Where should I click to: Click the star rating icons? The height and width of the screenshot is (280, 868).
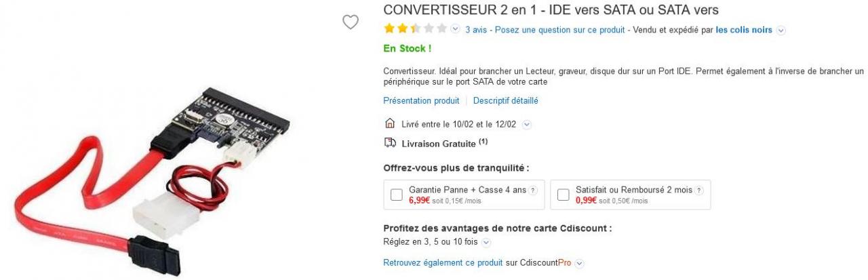coord(415,29)
